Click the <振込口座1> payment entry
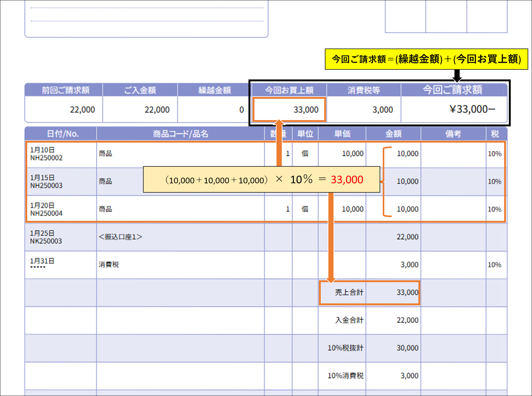The height and width of the screenshot is (396, 532). click(120, 237)
